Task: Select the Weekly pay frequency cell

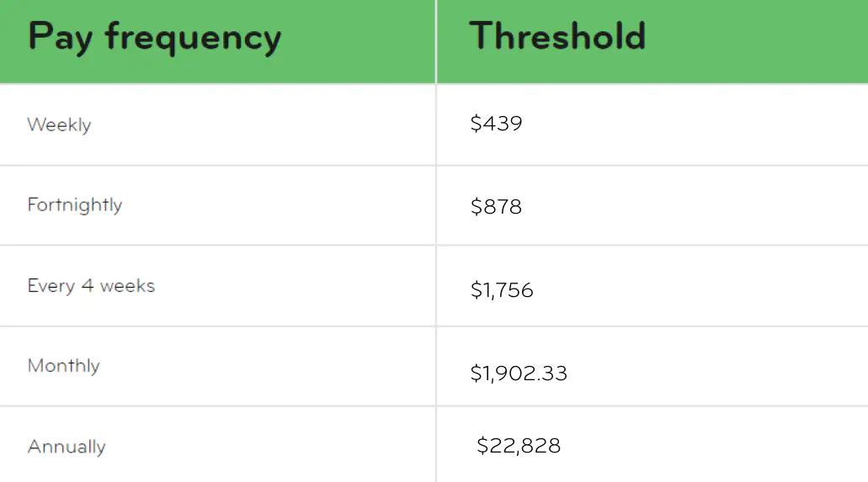Action: coord(59,124)
